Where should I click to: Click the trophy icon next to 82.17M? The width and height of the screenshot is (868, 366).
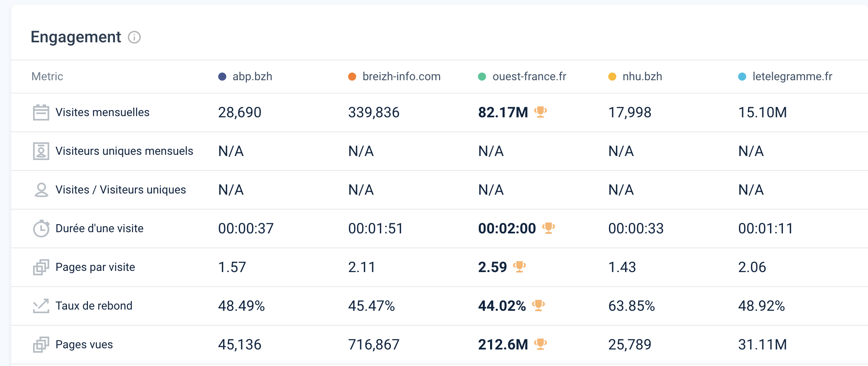coord(540,112)
